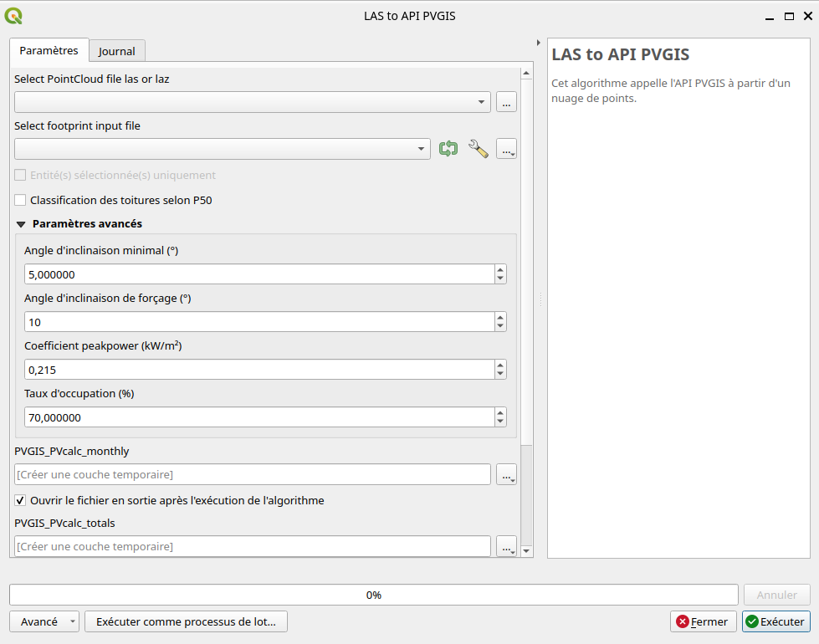Click the 0% progress bar
The width and height of the screenshot is (819, 644).
click(373, 595)
